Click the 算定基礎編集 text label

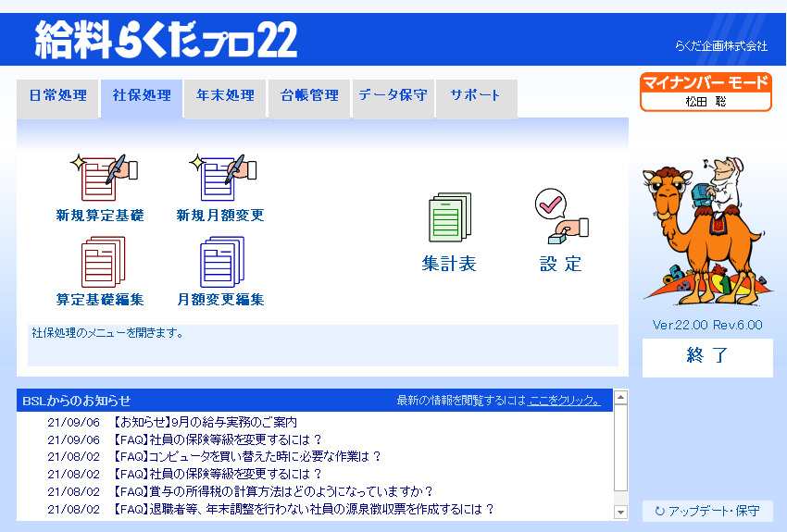click(100, 300)
